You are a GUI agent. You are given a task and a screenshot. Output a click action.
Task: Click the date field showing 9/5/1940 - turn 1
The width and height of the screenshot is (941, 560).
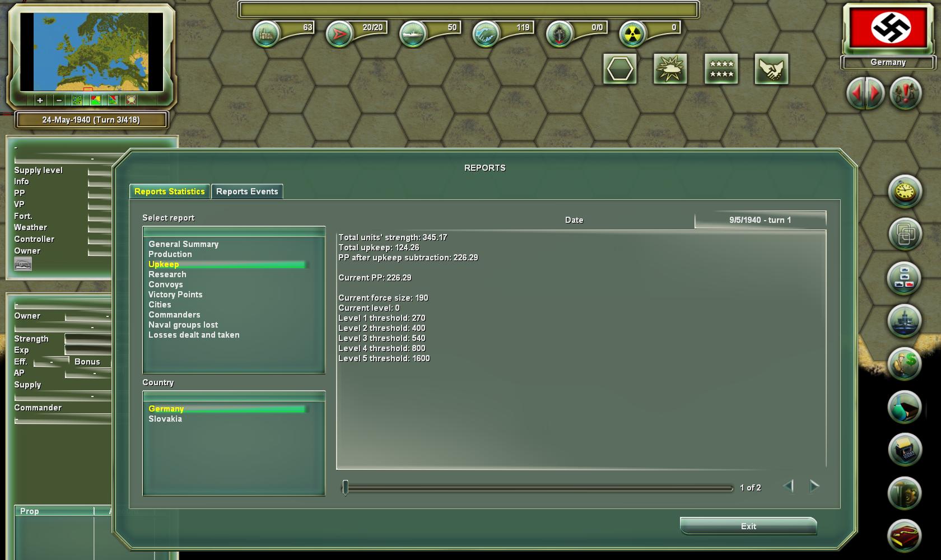(x=760, y=220)
